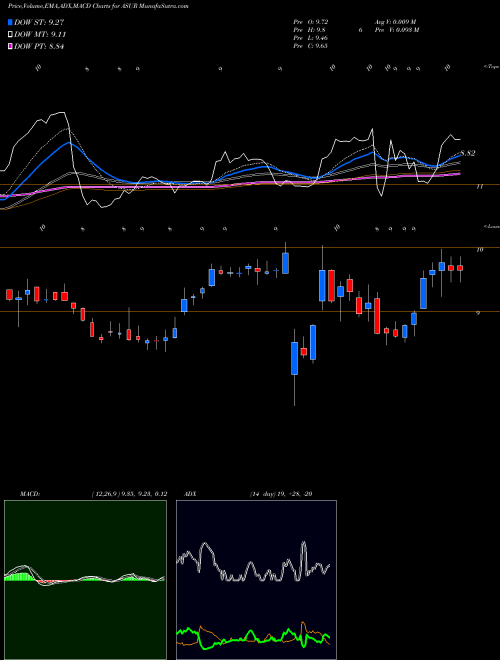This screenshot has width=500, height=660.
Task: Click the 'Pre L: 9.46' low value
Action: point(311,38)
